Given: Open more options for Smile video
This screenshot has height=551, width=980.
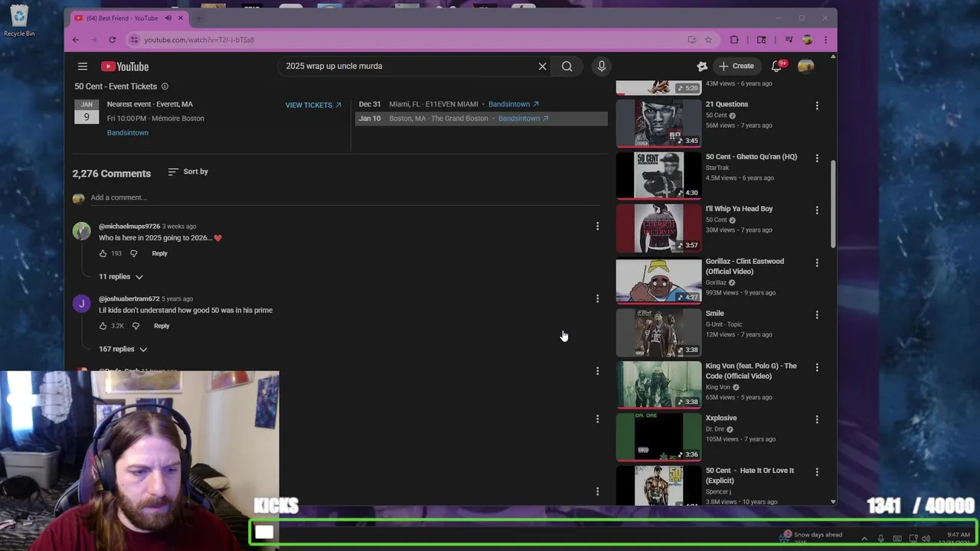Looking at the screenshot, I should pyautogui.click(x=817, y=315).
